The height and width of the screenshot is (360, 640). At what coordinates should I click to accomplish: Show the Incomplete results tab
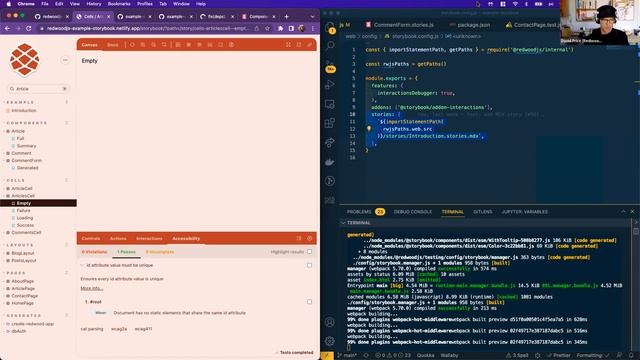coord(160,252)
